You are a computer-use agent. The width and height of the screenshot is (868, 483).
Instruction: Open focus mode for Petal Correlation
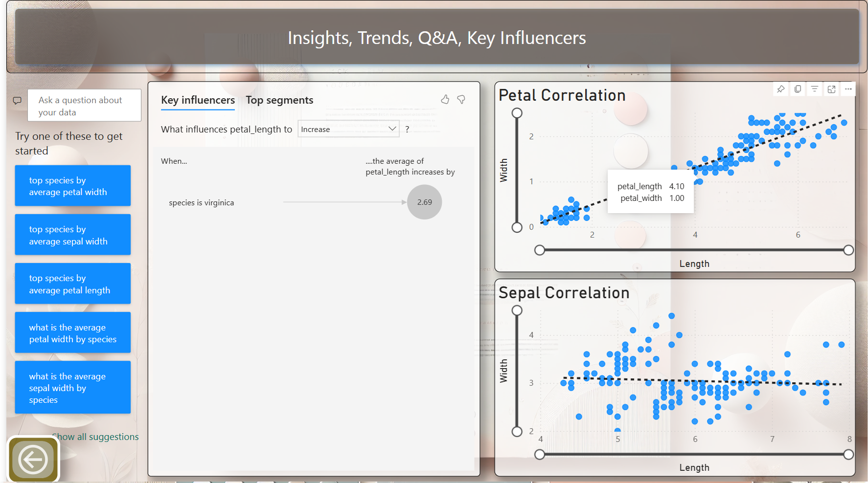tap(831, 89)
